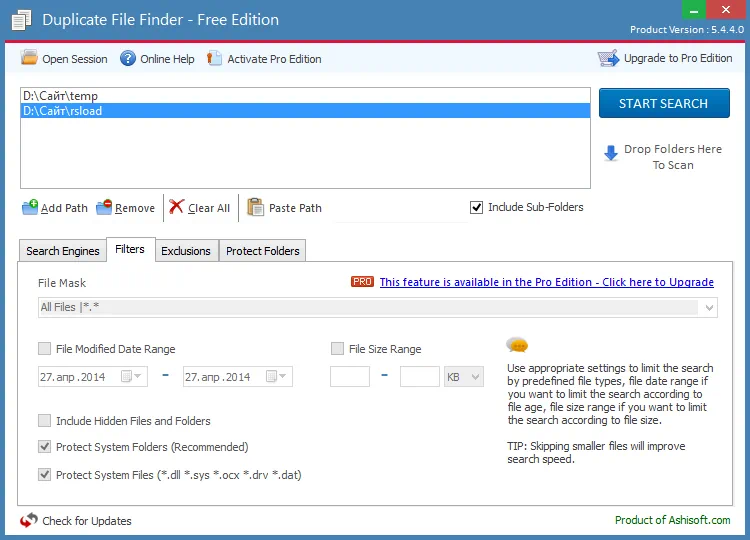Screen dimensions: 750x540
Task: Click the minimum file size input field
Action: point(350,376)
